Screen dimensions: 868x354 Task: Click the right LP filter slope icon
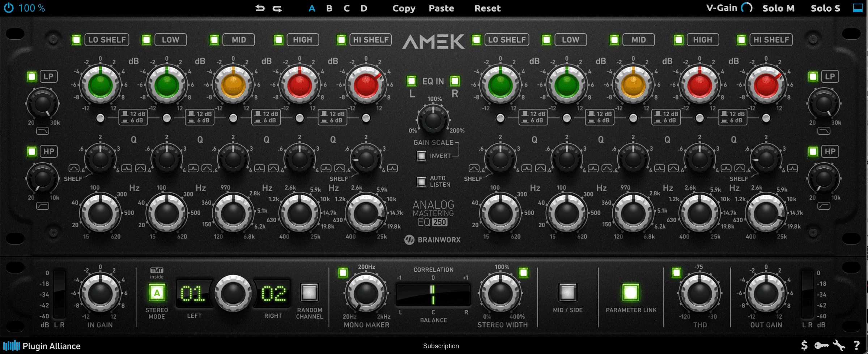[824, 131]
